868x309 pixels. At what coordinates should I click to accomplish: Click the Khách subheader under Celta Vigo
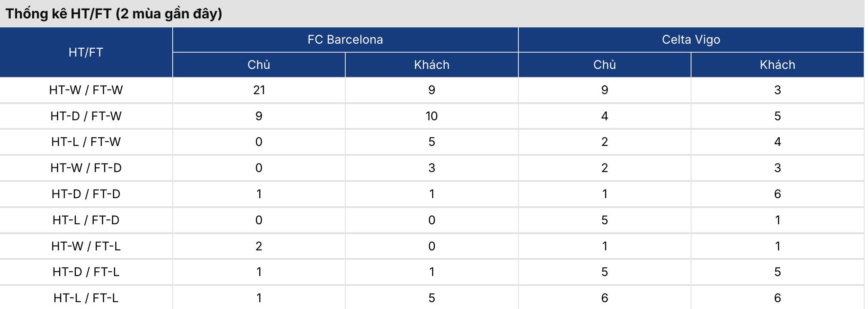777,65
